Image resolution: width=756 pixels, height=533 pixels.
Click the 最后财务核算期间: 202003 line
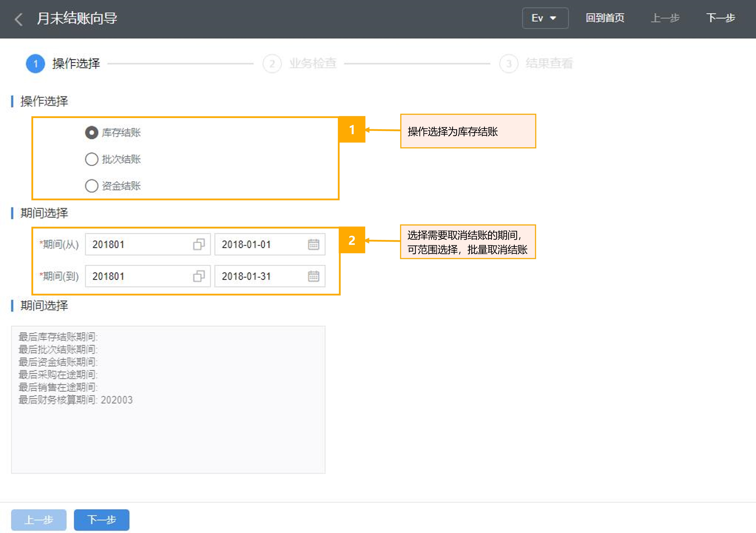[76, 400]
